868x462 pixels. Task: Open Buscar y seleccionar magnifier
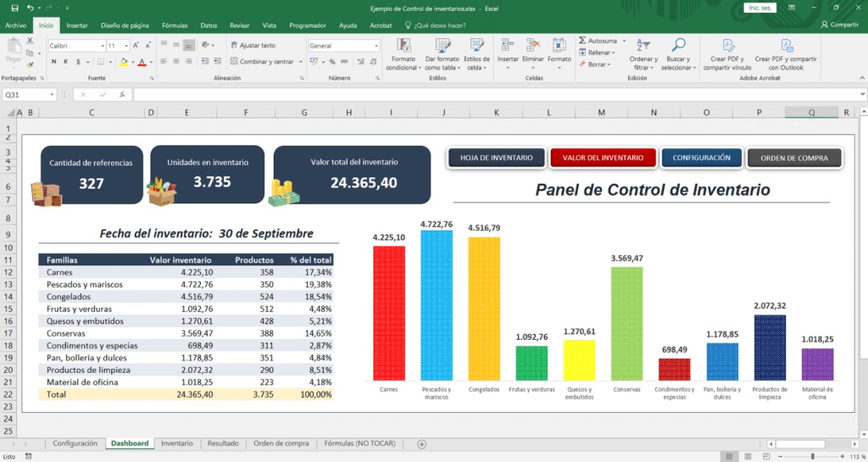678,54
